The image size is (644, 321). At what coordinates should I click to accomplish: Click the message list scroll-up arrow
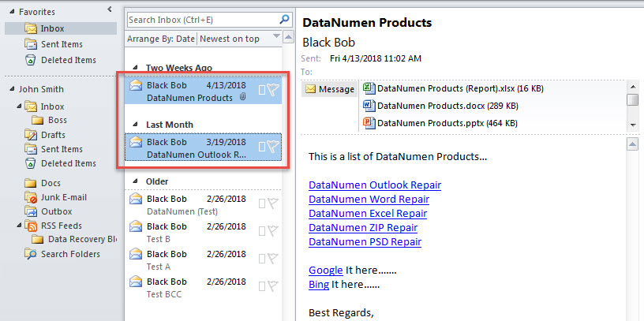pos(289,37)
